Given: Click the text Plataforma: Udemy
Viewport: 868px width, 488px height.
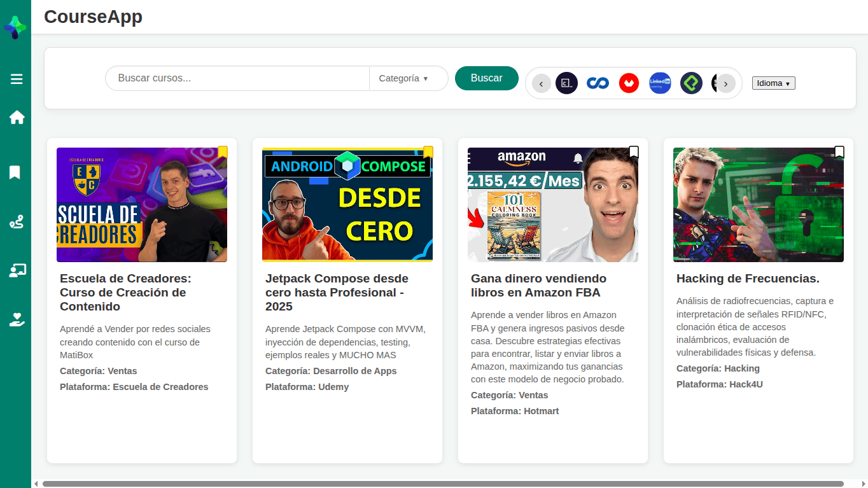Looking at the screenshot, I should (x=307, y=387).
